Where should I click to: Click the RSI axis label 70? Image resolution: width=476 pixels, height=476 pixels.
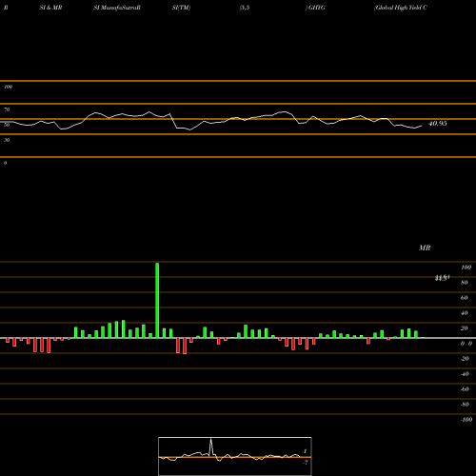pyautogui.click(x=7, y=109)
